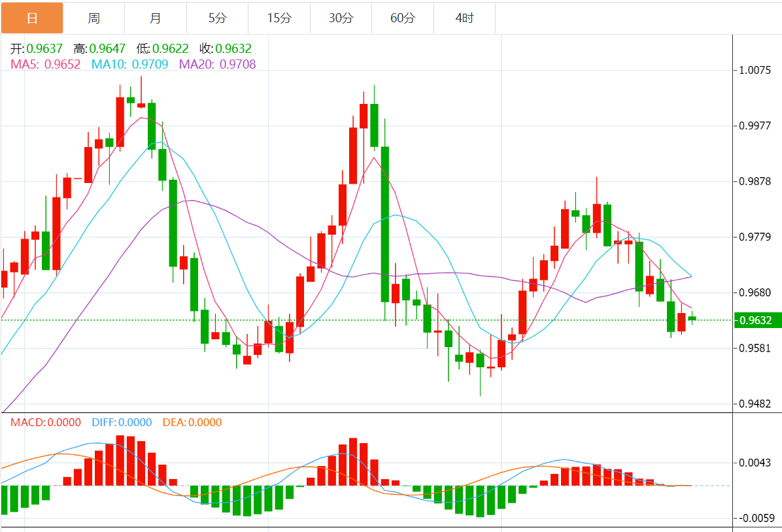The height and width of the screenshot is (532, 782).
Task: Click the 0.9878 price axis label
Action: click(755, 182)
